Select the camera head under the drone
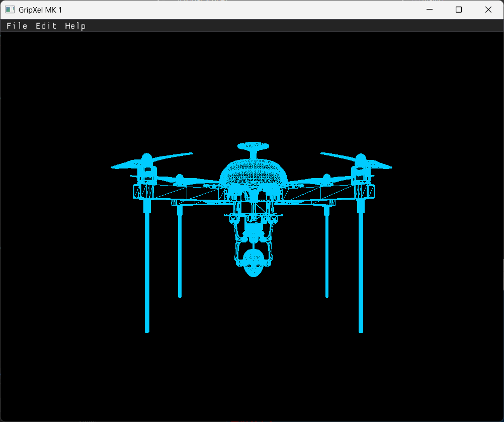504x422 pixels. 253,263
